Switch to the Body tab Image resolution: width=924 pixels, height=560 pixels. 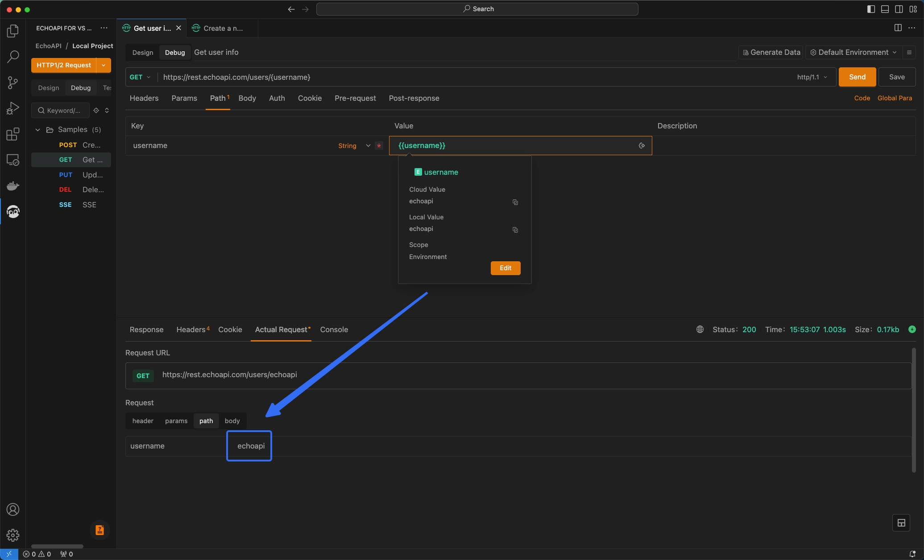[x=247, y=98]
